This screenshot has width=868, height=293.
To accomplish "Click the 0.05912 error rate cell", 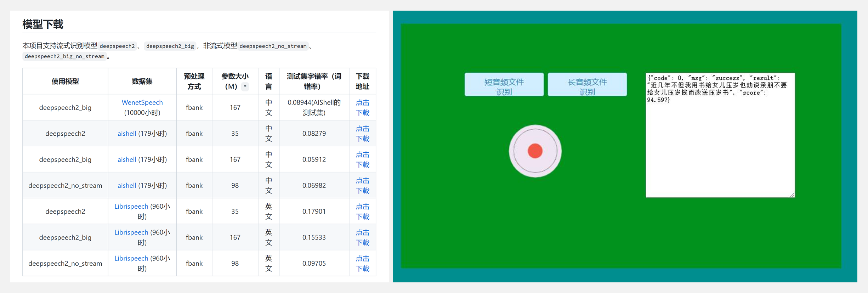I will [x=314, y=159].
